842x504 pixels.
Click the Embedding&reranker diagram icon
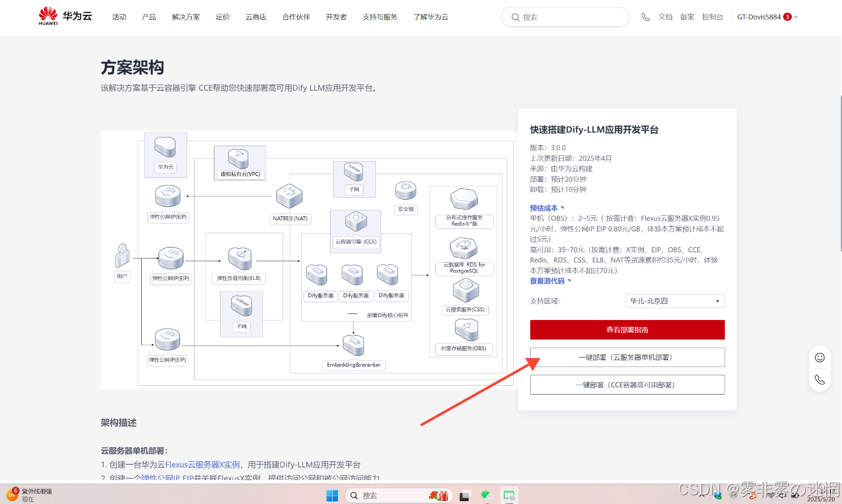point(353,345)
